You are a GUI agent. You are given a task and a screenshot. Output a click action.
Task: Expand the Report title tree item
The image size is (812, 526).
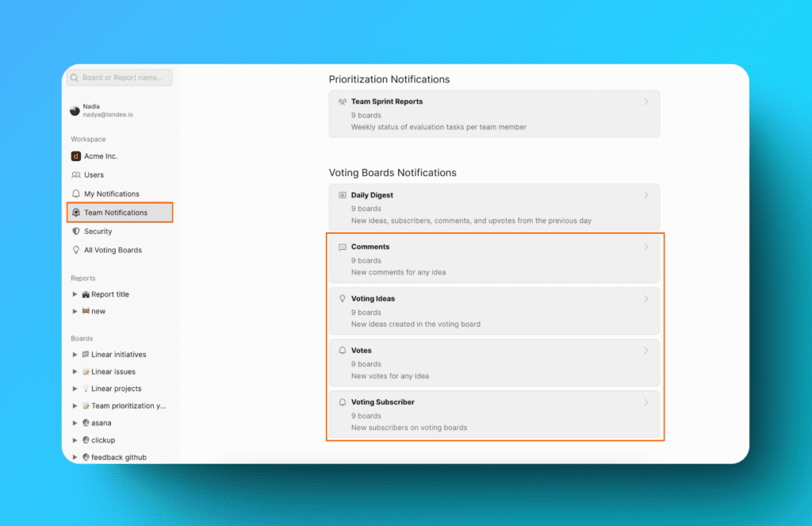pyautogui.click(x=75, y=294)
